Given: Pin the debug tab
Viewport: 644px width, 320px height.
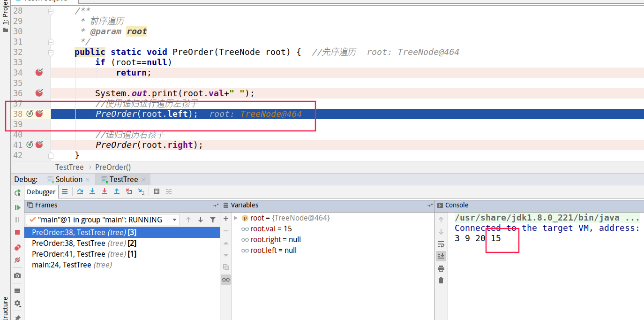Looking at the screenshot, I should click(x=17, y=317).
